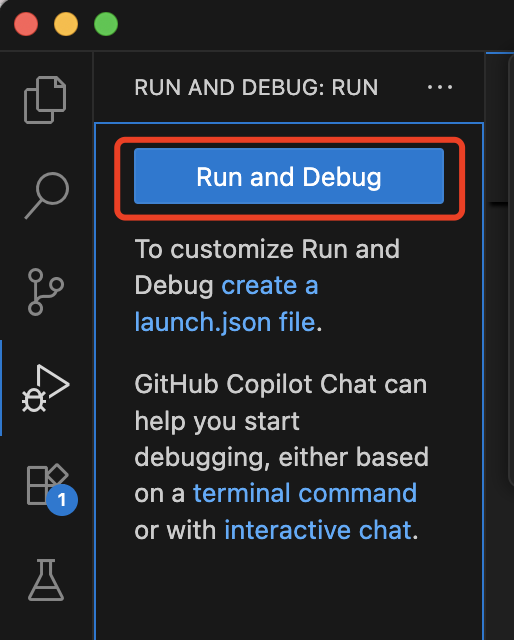Close the window with the red button
This screenshot has width=514, height=640.
26,24
